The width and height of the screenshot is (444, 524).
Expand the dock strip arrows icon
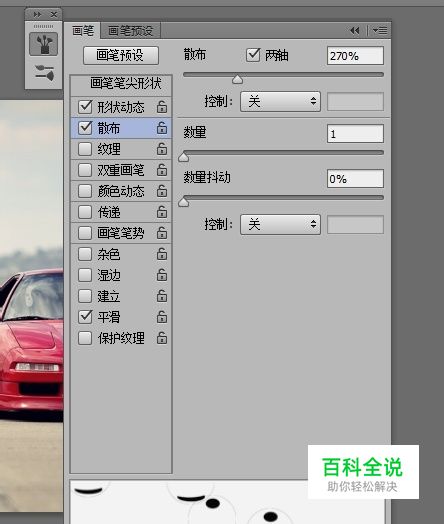pyautogui.click(x=37, y=14)
